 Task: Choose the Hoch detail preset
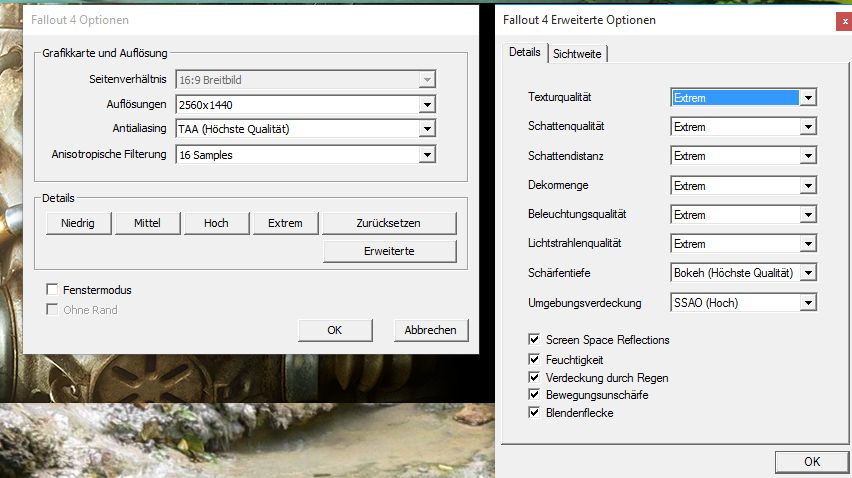pyautogui.click(x=216, y=223)
